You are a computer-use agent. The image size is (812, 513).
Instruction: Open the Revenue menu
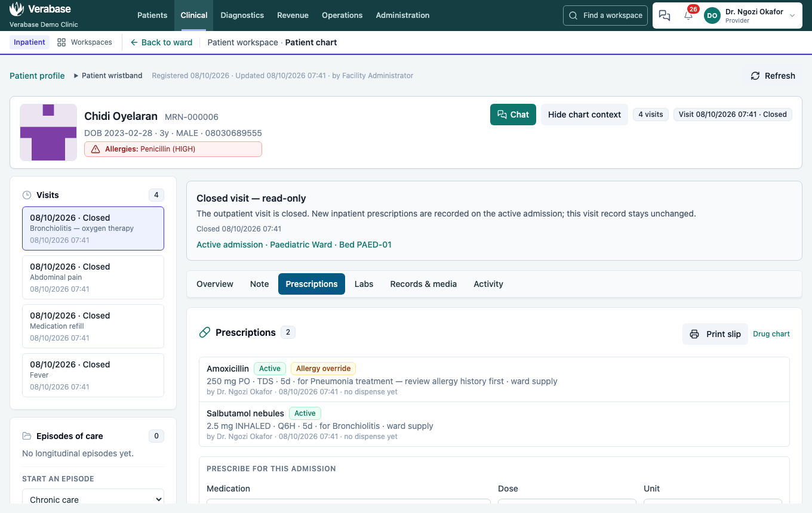point(293,16)
